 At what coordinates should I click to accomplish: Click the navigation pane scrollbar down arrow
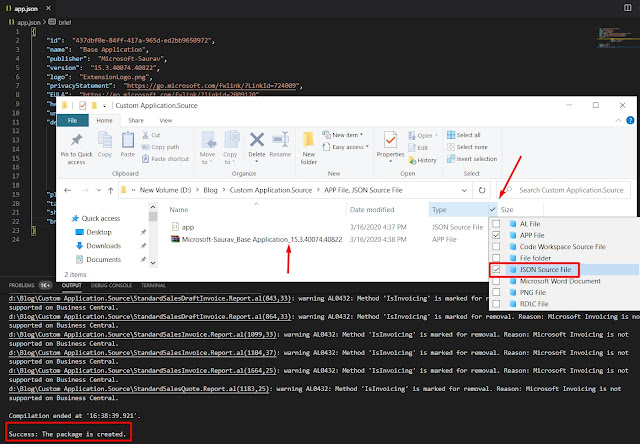153,263
